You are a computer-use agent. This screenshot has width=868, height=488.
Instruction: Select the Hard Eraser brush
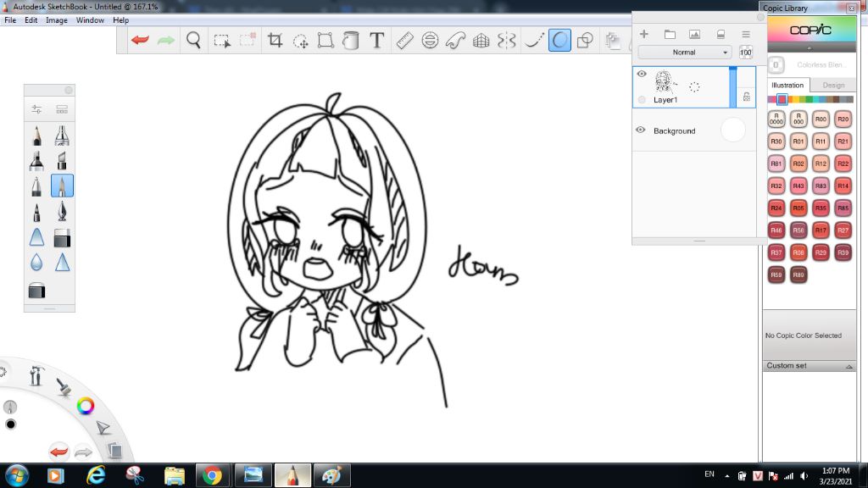[x=62, y=237]
